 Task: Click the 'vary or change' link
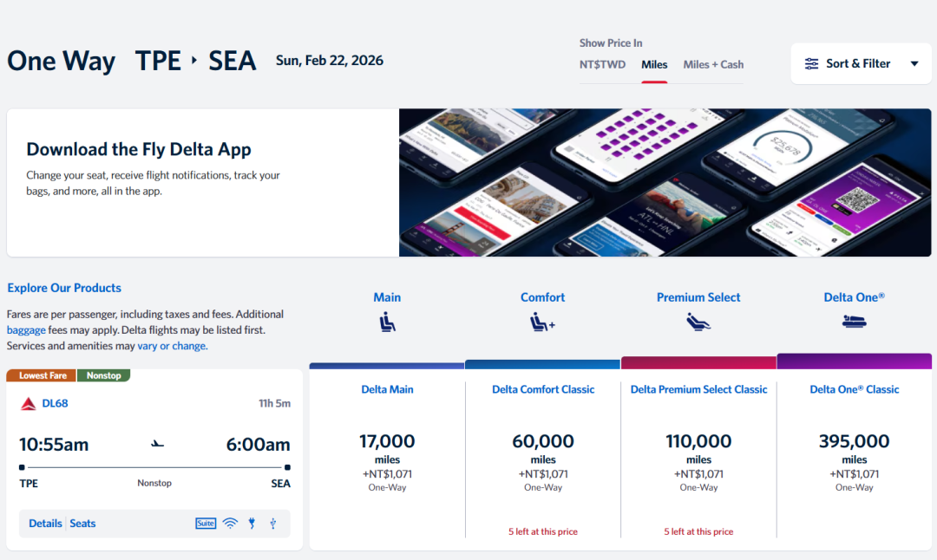pos(172,346)
